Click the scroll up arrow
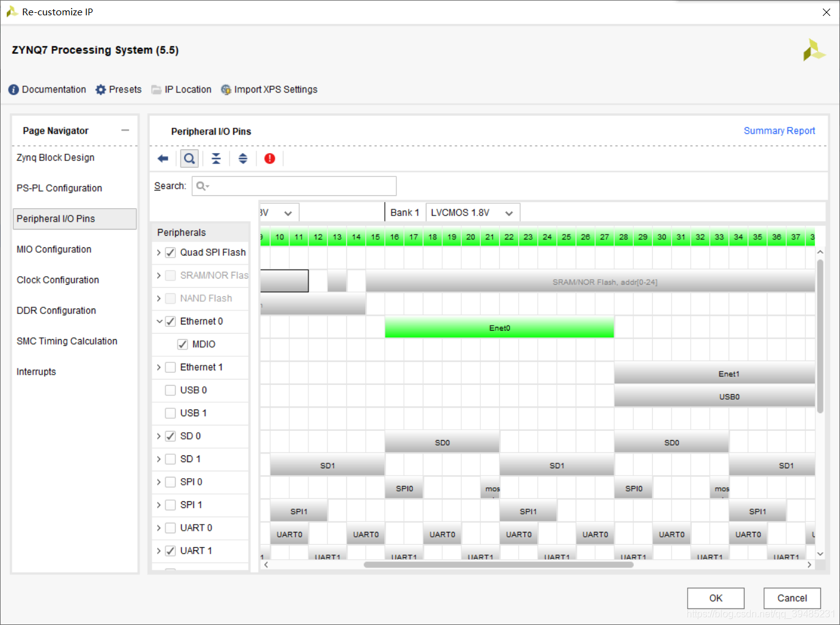 [x=820, y=252]
